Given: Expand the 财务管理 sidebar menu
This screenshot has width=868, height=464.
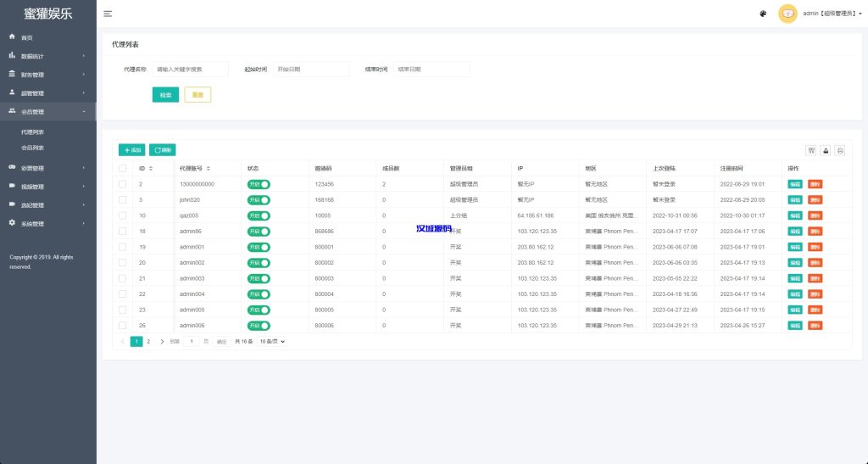Looking at the screenshot, I should [48, 75].
